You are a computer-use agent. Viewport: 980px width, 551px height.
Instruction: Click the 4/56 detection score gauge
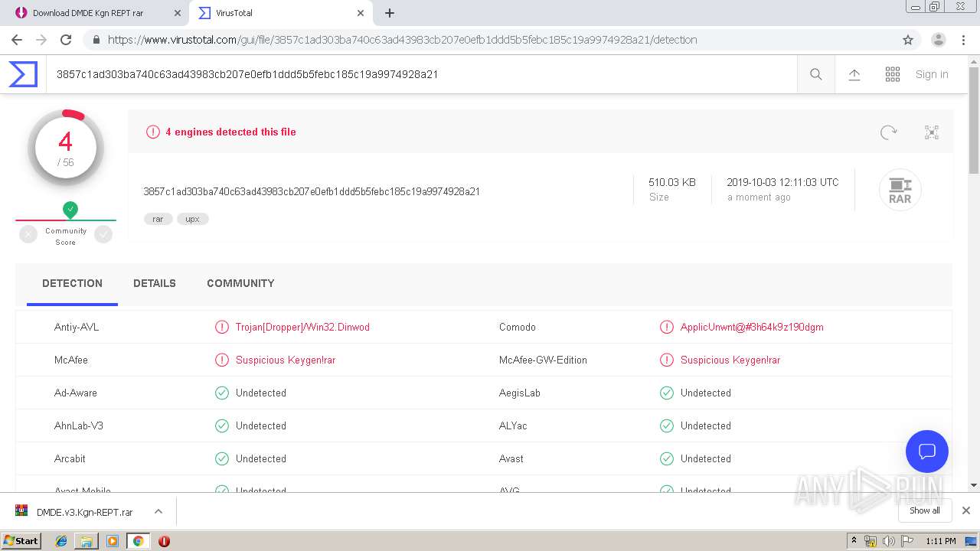click(x=66, y=148)
